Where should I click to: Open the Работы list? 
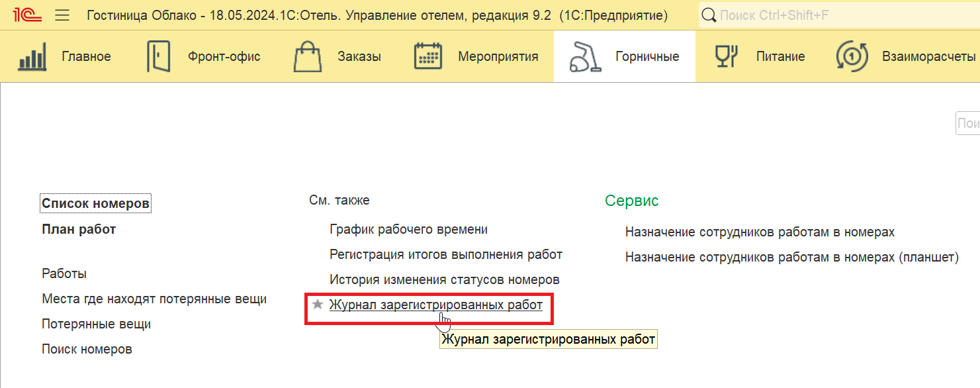pyautogui.click(x=64, y=273)
